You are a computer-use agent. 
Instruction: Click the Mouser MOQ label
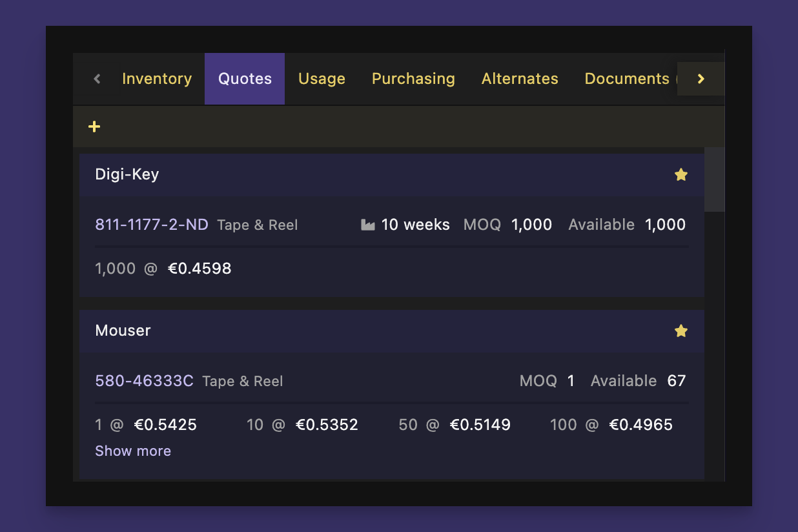pyautogui.click(x=538, y=381)
